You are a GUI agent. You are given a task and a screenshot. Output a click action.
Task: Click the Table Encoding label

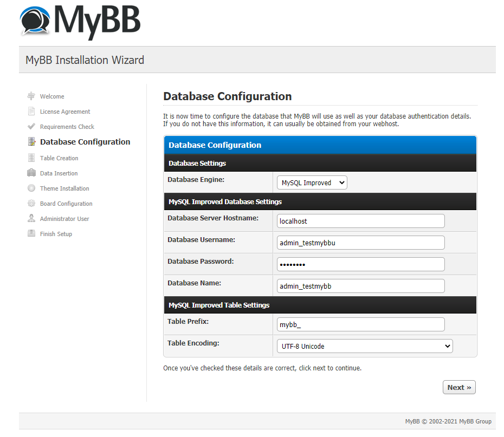pos(193,343)
